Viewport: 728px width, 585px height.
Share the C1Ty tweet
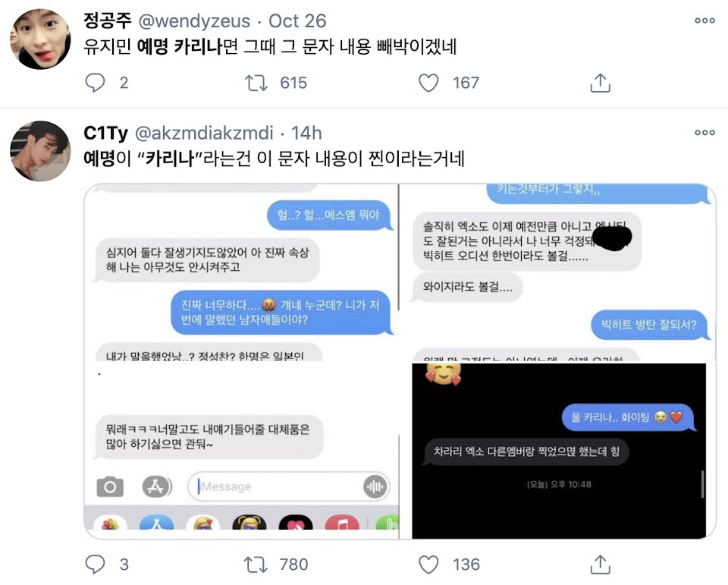[x=600, y=565]
